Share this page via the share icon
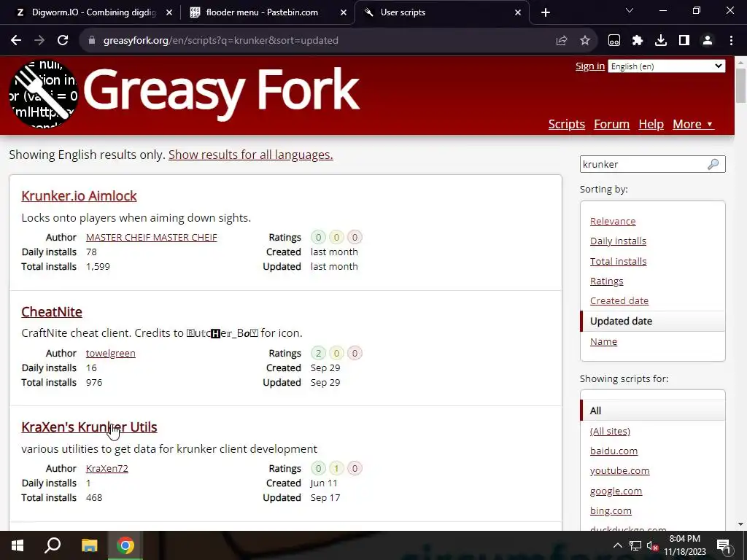 point(562,41)
